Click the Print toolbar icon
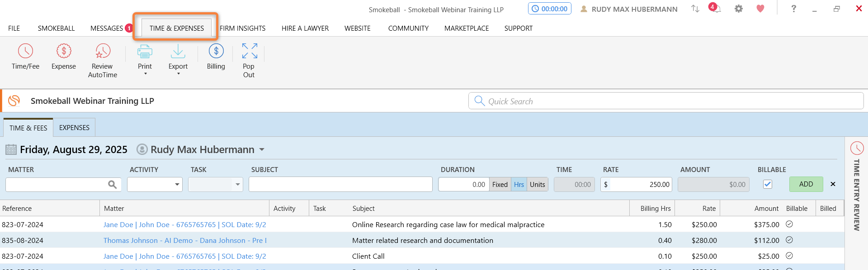Image resolution: width=868 pixels, height=270 pixels. pyautogui.click(x=145, y=51)
